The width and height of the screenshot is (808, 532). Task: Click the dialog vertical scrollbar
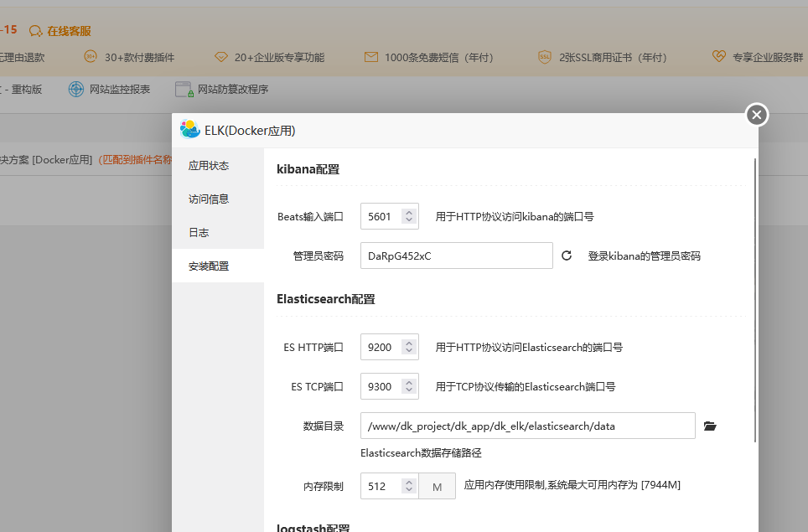755,300
